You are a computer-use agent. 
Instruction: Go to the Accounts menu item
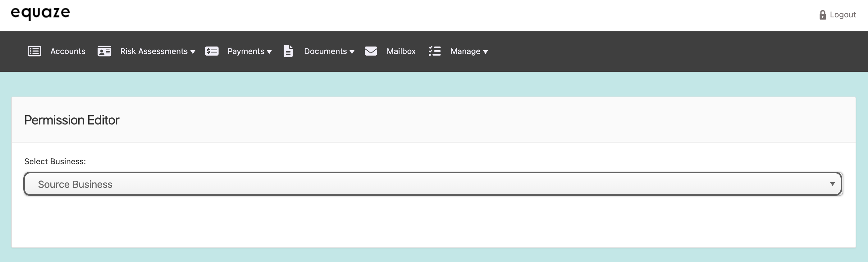(68, 51)
